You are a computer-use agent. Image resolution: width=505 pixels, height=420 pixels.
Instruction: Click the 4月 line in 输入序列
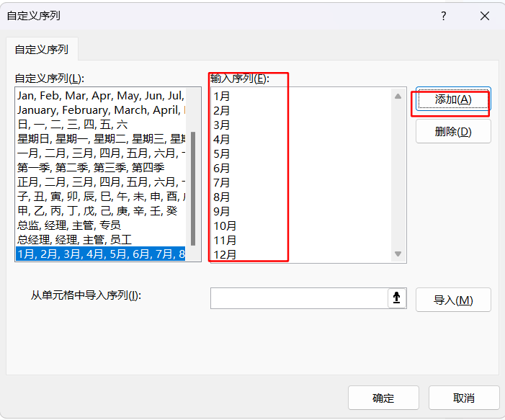click(222, 140)
